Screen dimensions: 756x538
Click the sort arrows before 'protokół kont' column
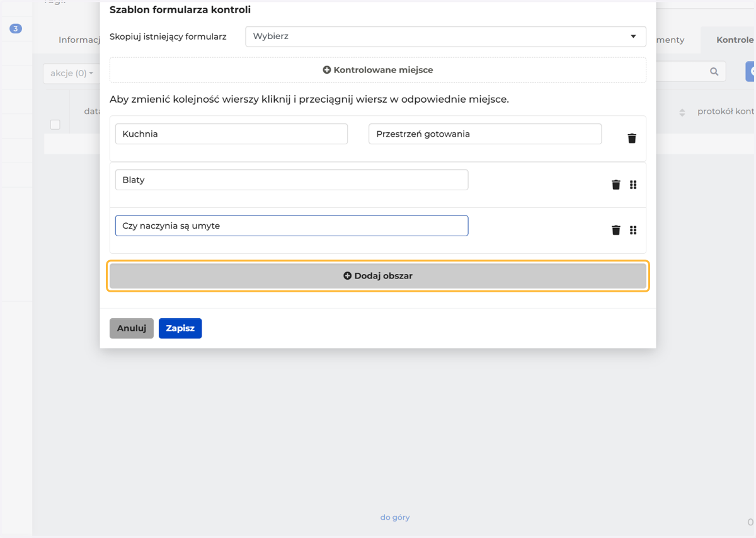click(x=682, y=113)
